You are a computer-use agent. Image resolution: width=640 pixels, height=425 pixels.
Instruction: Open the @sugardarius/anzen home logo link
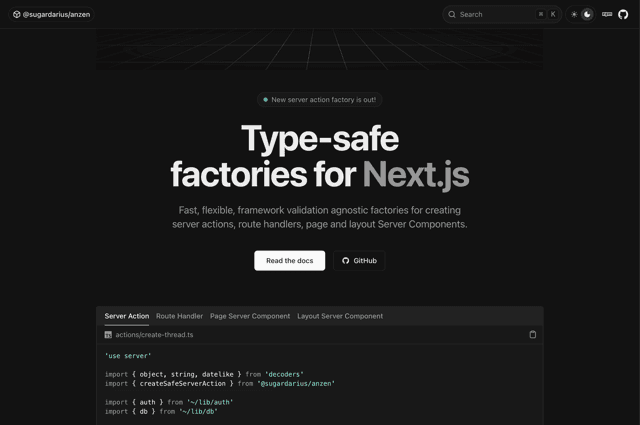[x=51, y=14]
